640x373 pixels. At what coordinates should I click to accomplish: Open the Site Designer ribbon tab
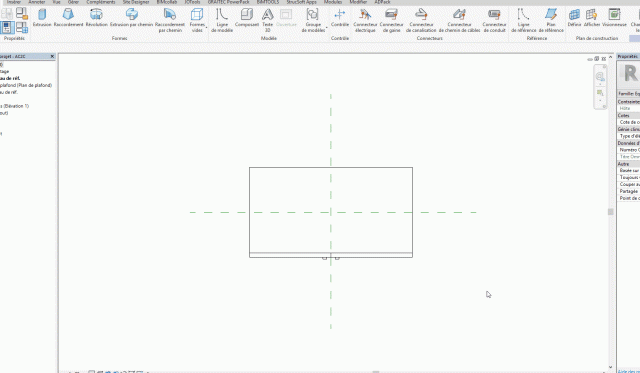click(136, 2)
